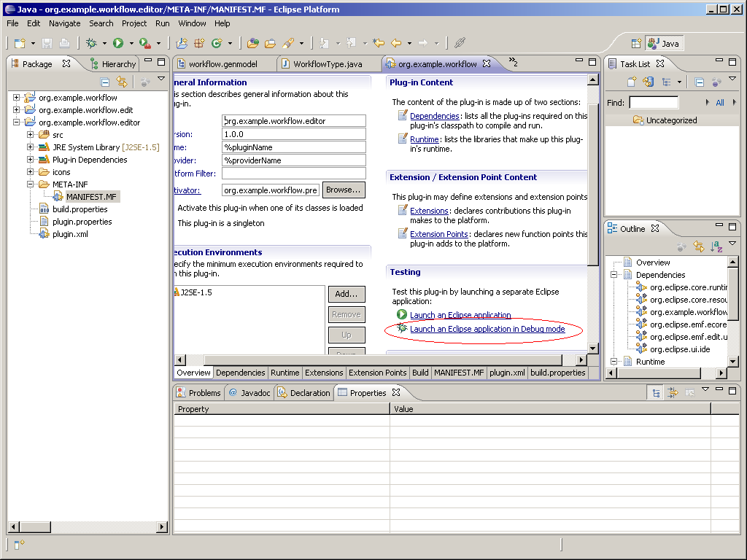Click the Find field in Task List

coord(654,103)
